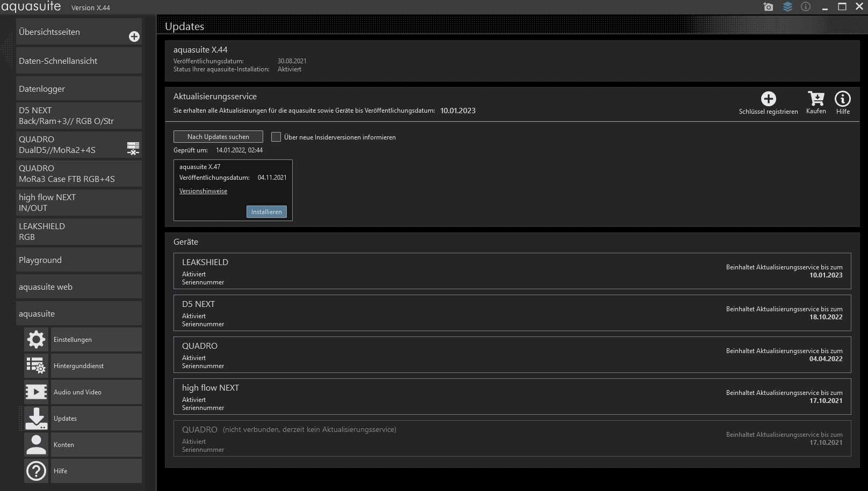Open Hilfe page label in sidebar
This screenshot has width=868, height=491.
pyautogui.click(x=96, y=471)
